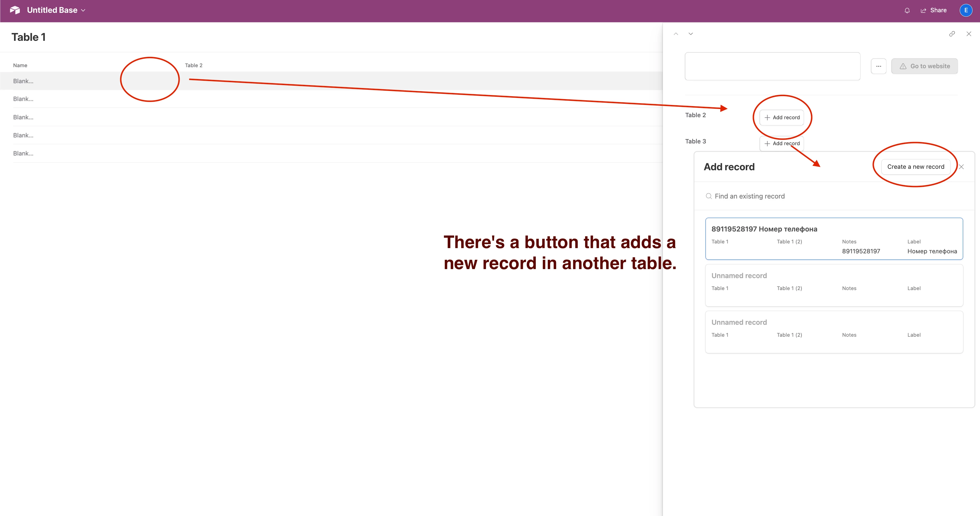Go to previous record with up chevron
The height and width of the screenshot is (516, 980).
click(x=676, y=34)
